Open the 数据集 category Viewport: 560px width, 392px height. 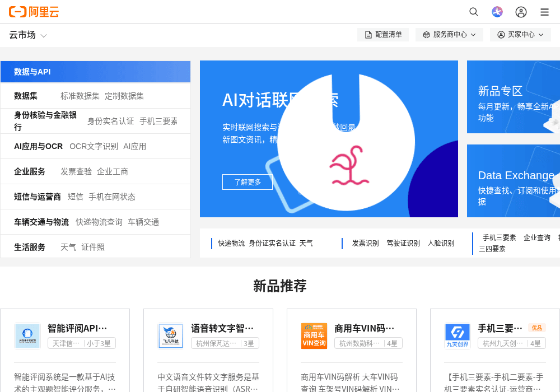coord(26,96)
